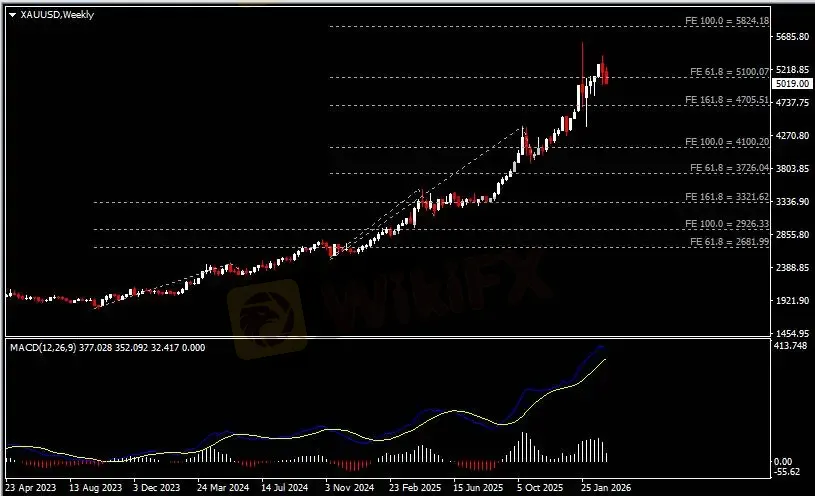This screenshot has height=496, width=815.
Task: Click time axis date 13 Aug 2023
Action: click(95, 488)
